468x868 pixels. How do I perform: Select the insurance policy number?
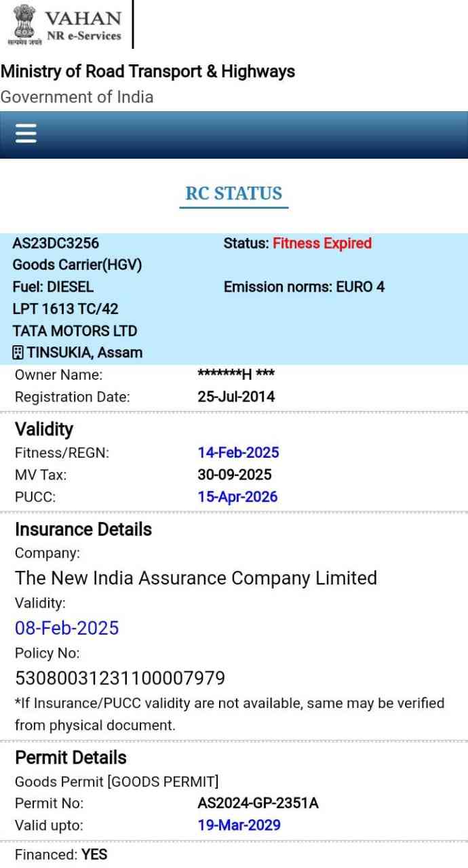coord(119,678)
